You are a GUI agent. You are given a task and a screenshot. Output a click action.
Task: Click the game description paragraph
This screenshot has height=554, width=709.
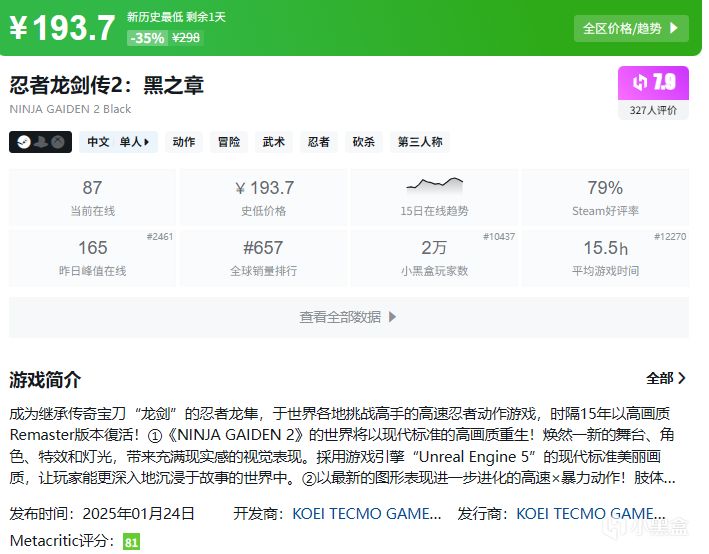coord(342,446)
